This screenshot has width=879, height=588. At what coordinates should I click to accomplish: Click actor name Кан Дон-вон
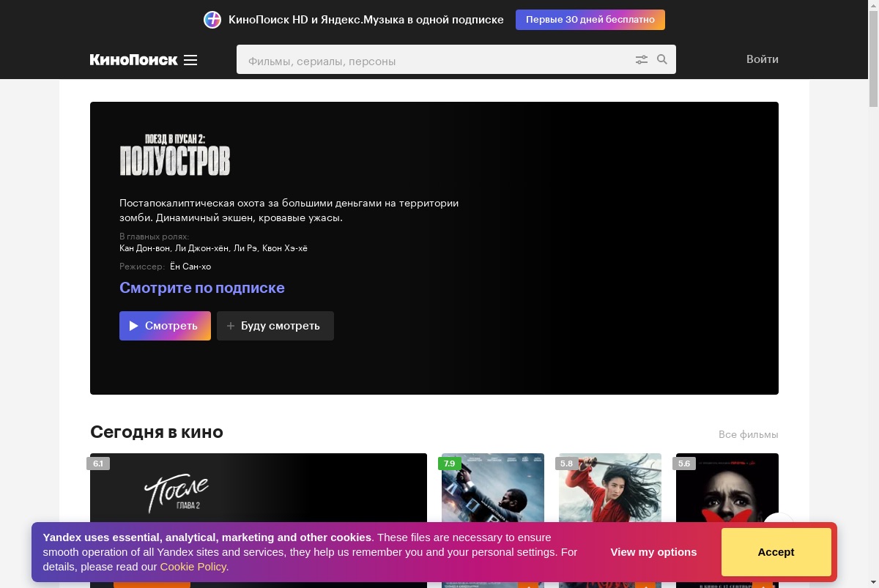[145, 248]
